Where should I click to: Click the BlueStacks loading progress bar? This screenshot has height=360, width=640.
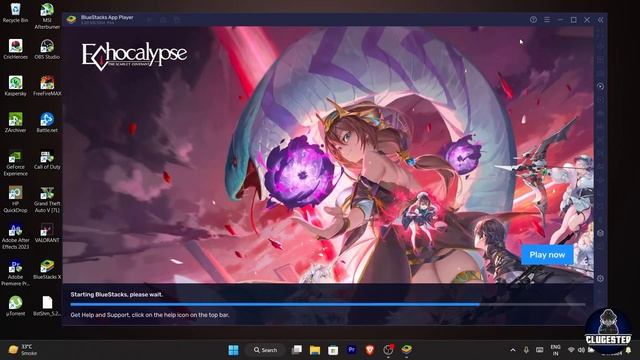coord(328,304)
